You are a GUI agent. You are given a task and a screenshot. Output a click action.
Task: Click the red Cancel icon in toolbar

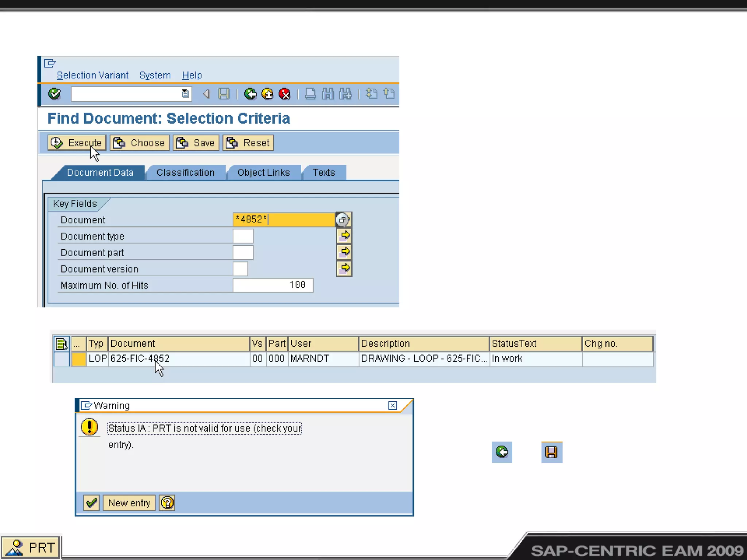point(285,94)
